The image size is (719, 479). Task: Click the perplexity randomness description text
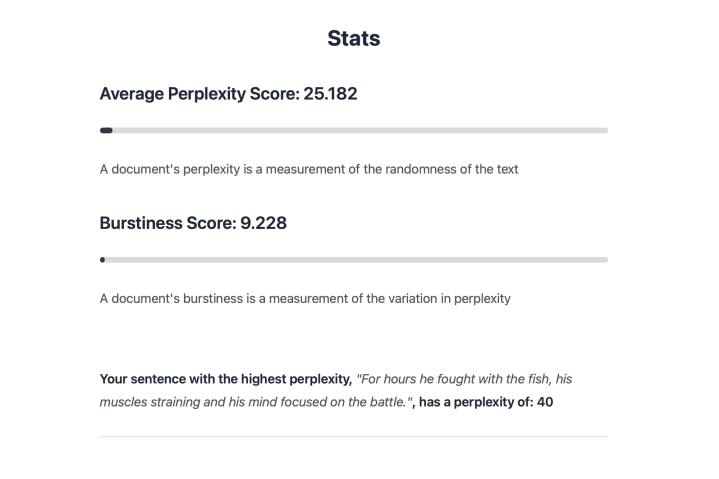point(308,169)
